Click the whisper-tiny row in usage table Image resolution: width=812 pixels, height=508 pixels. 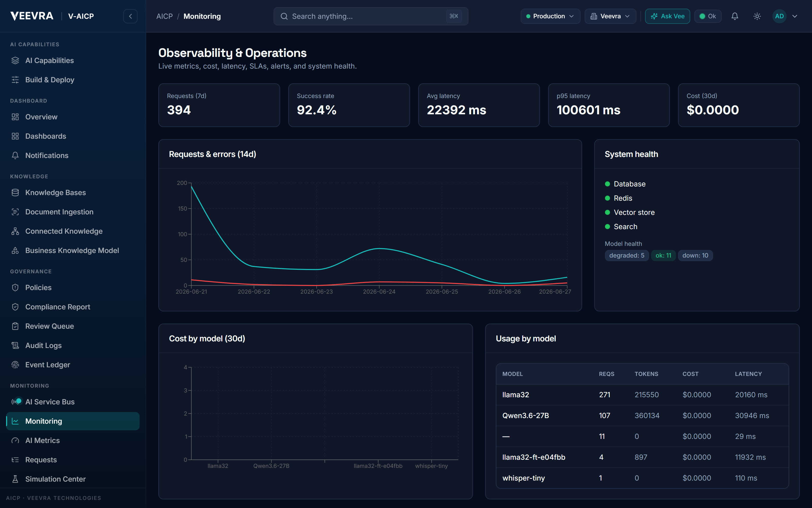click(x=642, y=478)
